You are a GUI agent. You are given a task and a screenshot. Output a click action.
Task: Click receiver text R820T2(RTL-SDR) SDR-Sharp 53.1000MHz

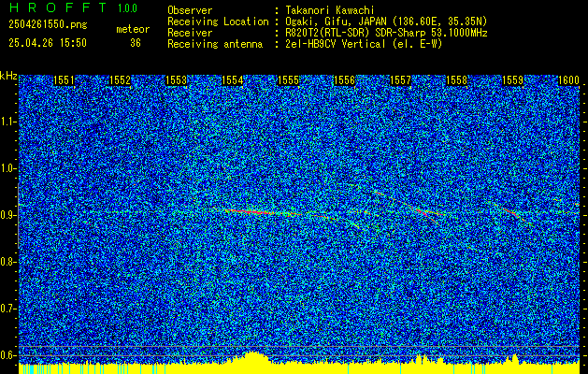386,33
